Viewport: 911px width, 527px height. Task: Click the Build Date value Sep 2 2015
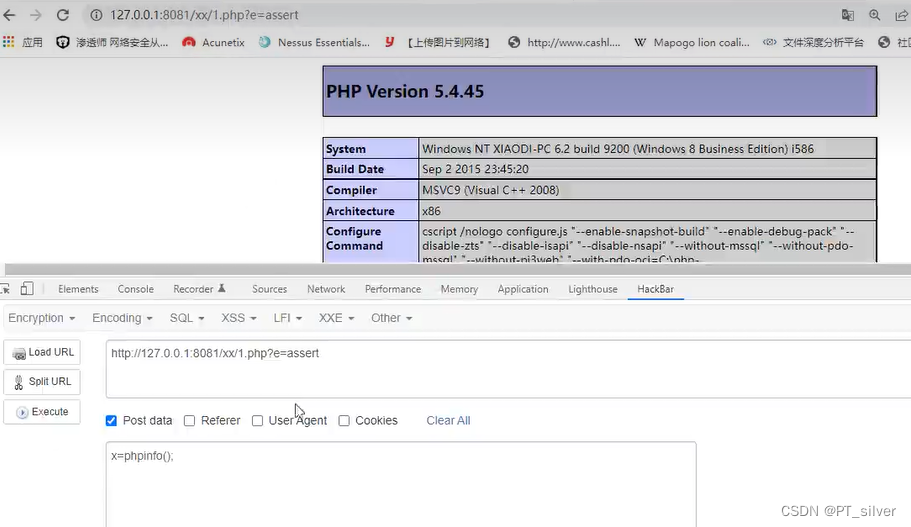pos(475,169)
